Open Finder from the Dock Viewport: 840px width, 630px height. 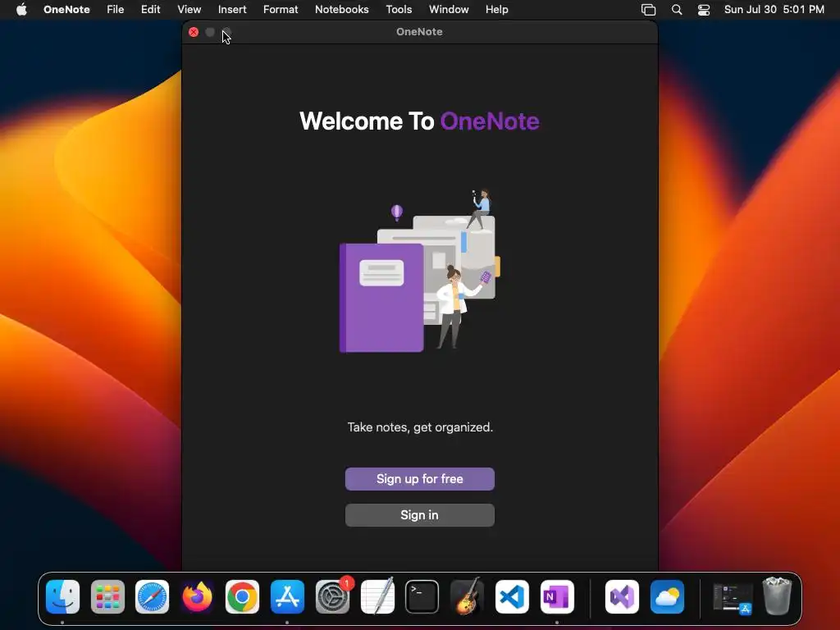(62, 597)
